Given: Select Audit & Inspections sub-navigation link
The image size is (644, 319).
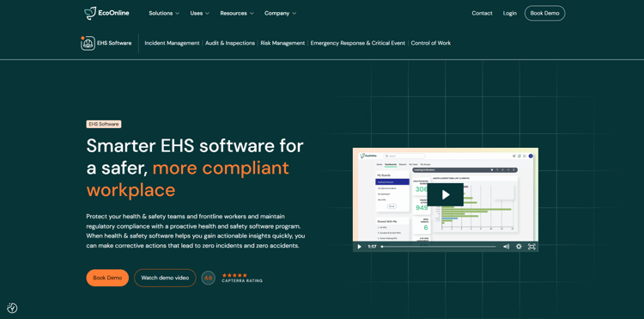Looking at the screenshot, I should [x=230, y=43].
